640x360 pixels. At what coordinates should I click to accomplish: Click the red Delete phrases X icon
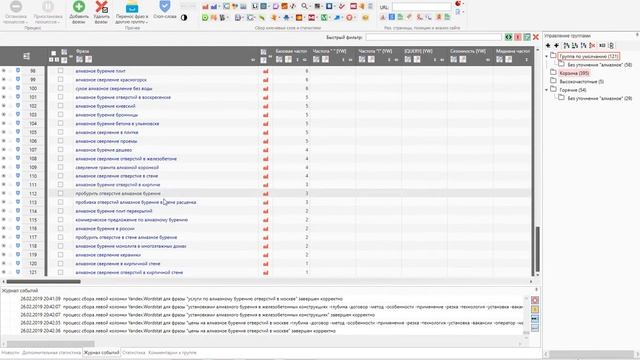pyautogui.click(x=101, y=7)
